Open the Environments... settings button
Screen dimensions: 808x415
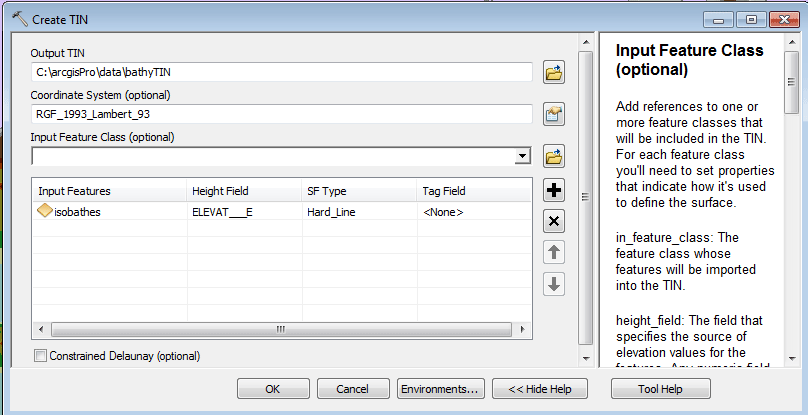439,389
